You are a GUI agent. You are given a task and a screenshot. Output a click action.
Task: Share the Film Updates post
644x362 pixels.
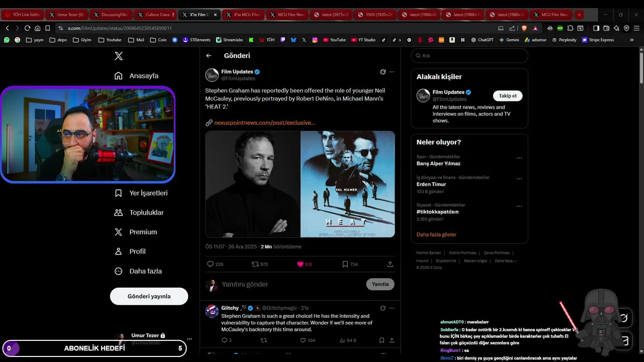[x=390, y=264]
